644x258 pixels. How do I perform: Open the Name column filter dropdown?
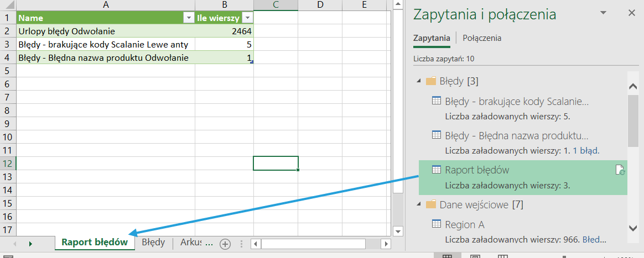(188, 18)
